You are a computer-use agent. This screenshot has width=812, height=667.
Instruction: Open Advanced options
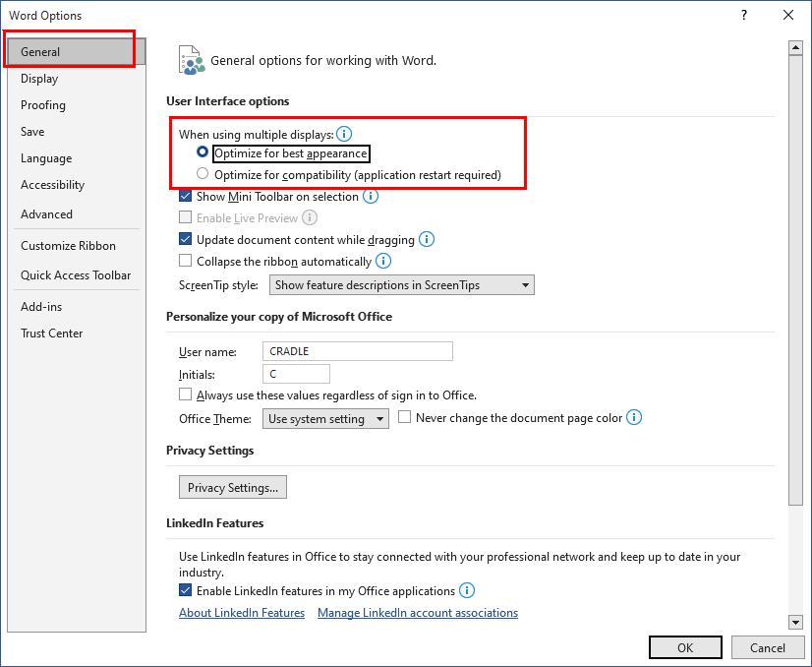77,214
